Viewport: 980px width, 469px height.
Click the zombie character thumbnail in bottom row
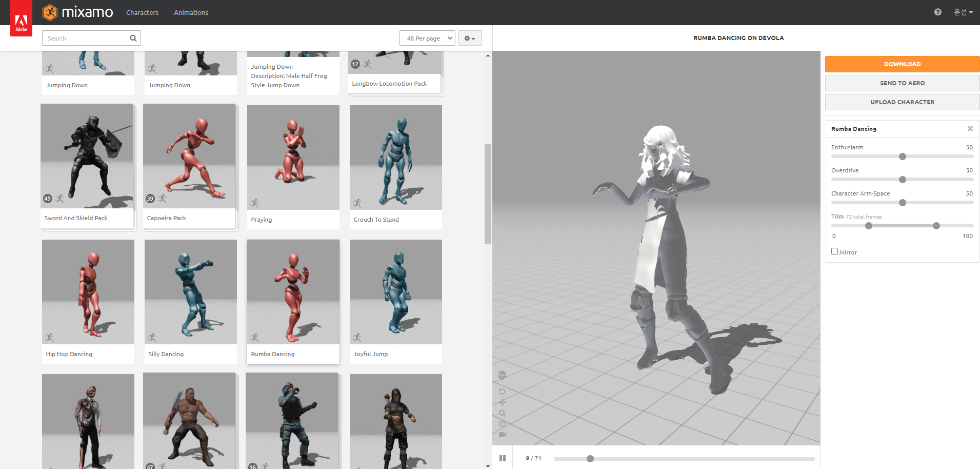[88, 421]
